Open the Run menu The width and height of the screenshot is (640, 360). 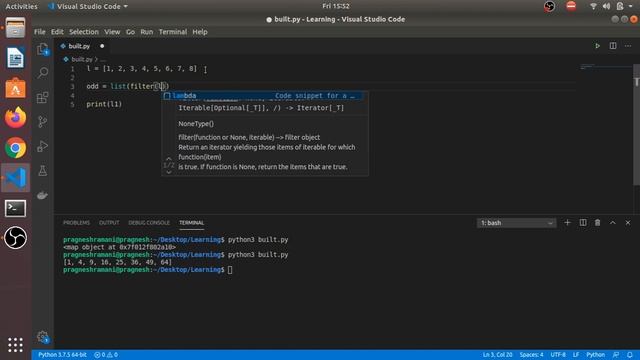(147, 32)
